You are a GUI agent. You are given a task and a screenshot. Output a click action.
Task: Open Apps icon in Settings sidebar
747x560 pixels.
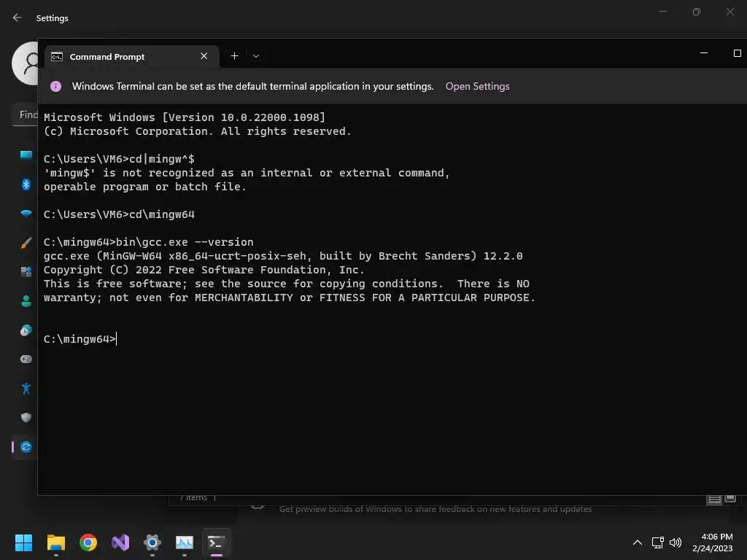26,272
